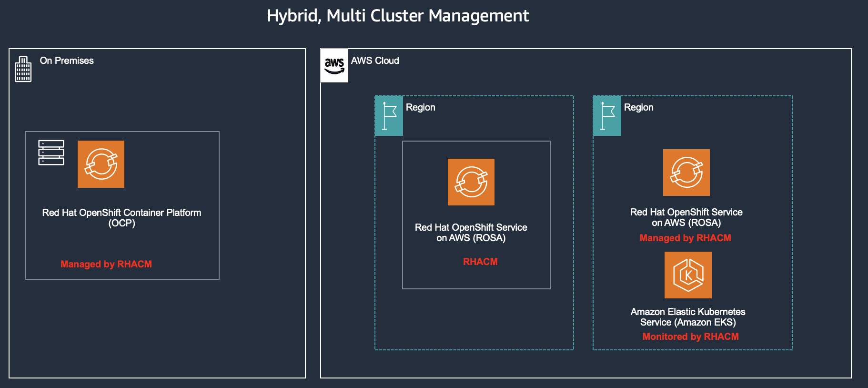The height and width of the screenshot is (388, 868).
Task: Click the OpenShift icon above the RHACM hub label
Action: [x=471, y=182]
